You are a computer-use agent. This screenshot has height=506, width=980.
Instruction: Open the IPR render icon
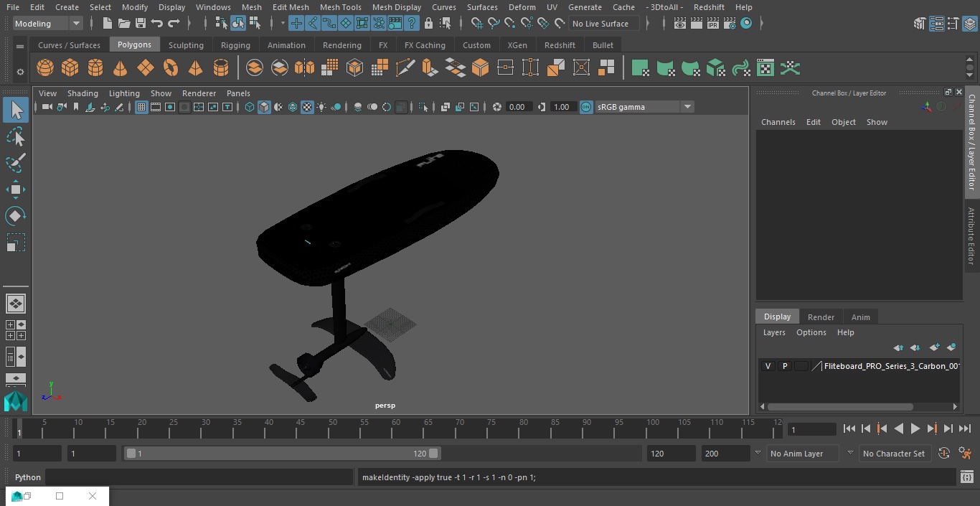coord(712,24)
